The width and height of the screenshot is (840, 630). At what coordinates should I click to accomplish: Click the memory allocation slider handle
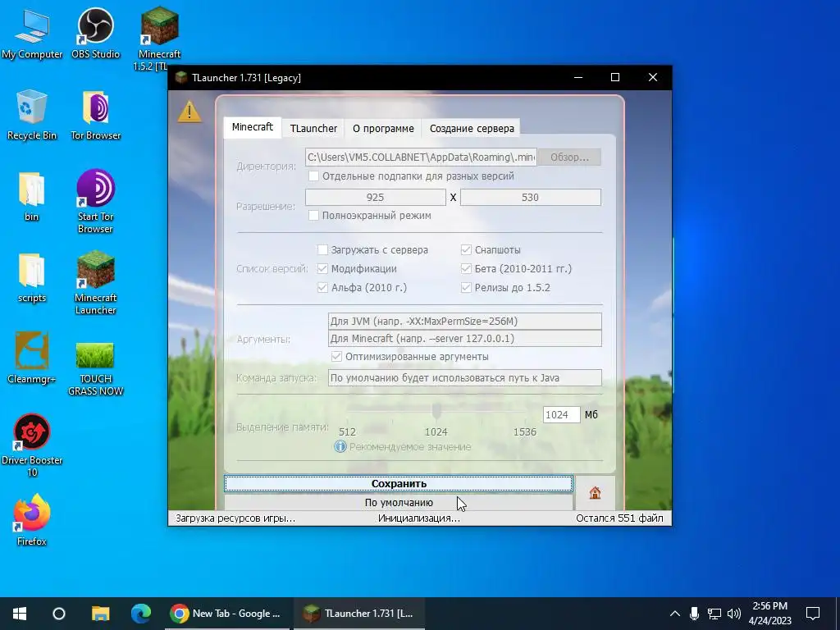pos(436,412)
